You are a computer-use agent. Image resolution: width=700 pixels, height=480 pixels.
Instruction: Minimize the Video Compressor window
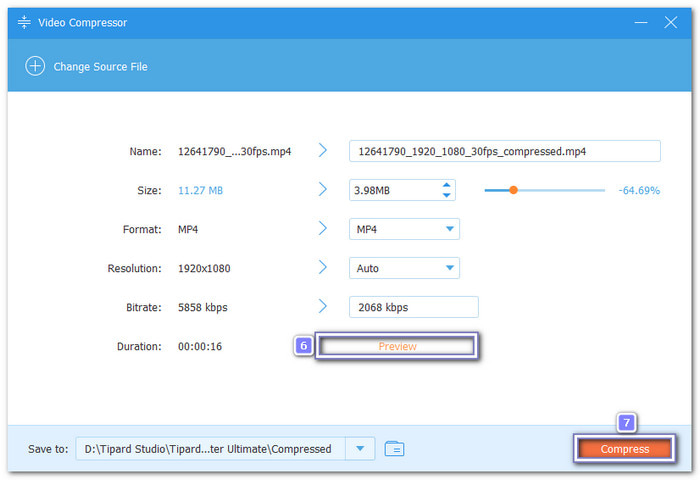coord(641,22)
